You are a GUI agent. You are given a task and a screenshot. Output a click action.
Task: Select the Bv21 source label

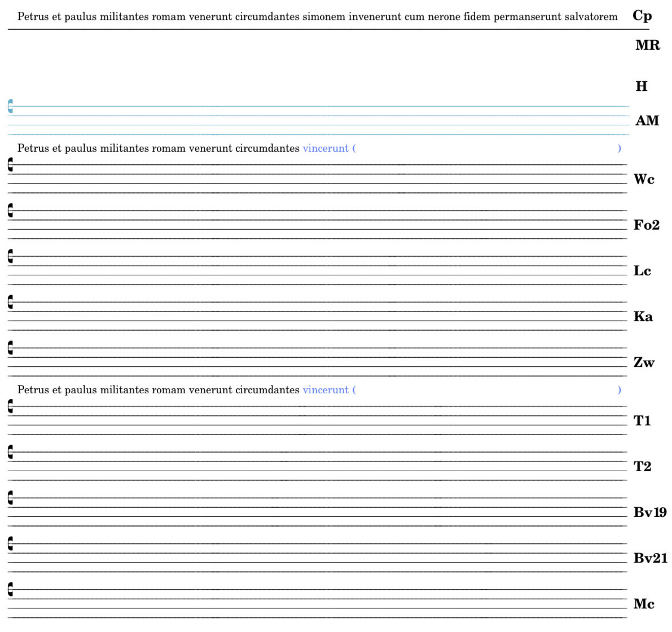[x=650, y=558]
